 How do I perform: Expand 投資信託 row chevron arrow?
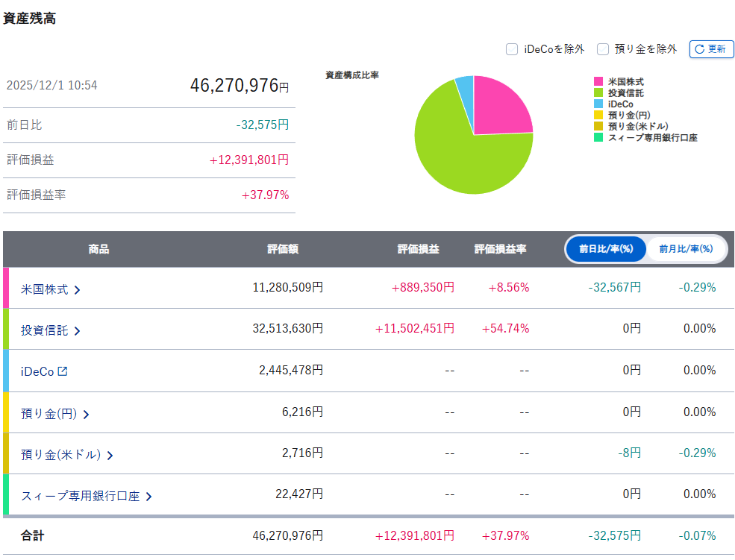pos(77,330)
